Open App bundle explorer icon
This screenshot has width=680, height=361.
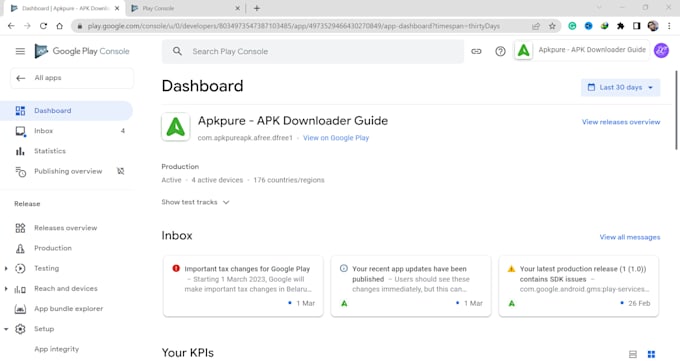point(20,309)
